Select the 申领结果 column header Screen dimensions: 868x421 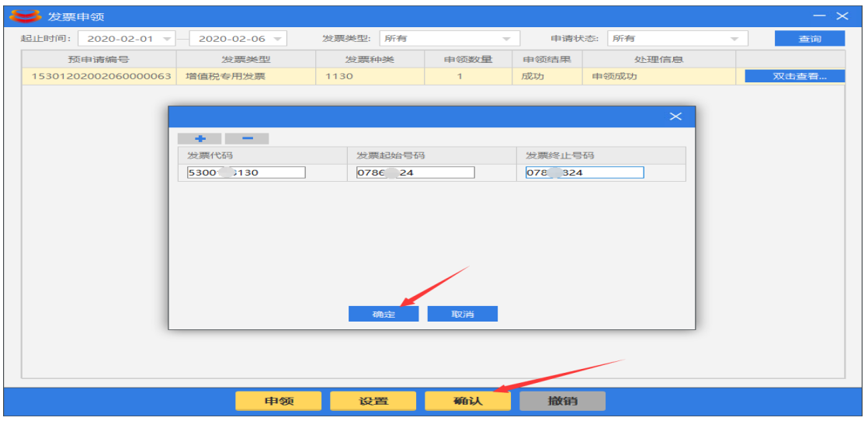(x=547, y=59)
